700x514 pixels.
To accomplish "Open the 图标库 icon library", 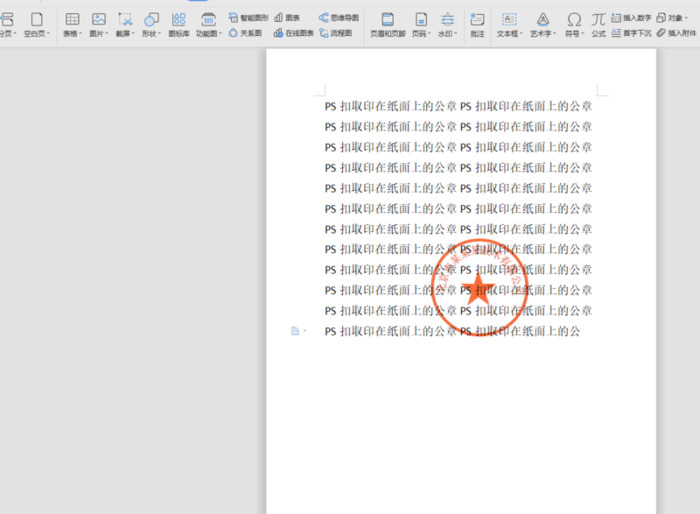I will (x=178, y=19).
